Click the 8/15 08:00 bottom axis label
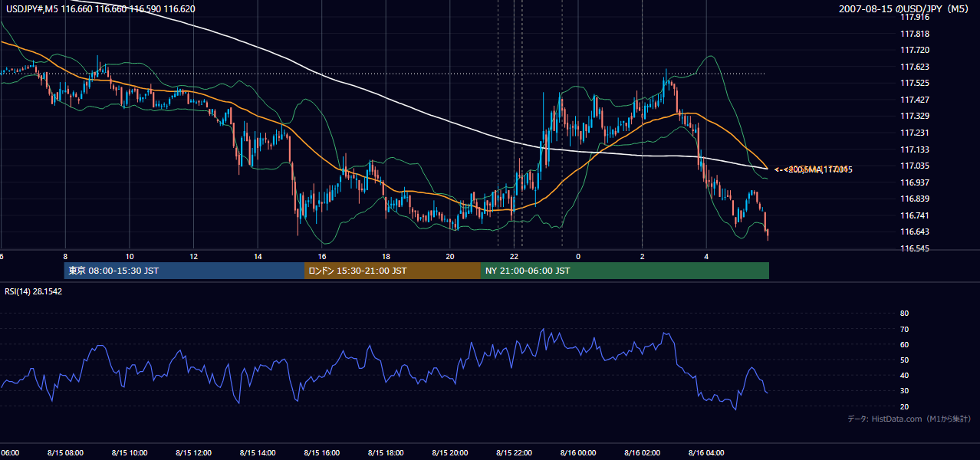This screenshot has width=980, height=460. pyautogui.click(x=65, y=452)
